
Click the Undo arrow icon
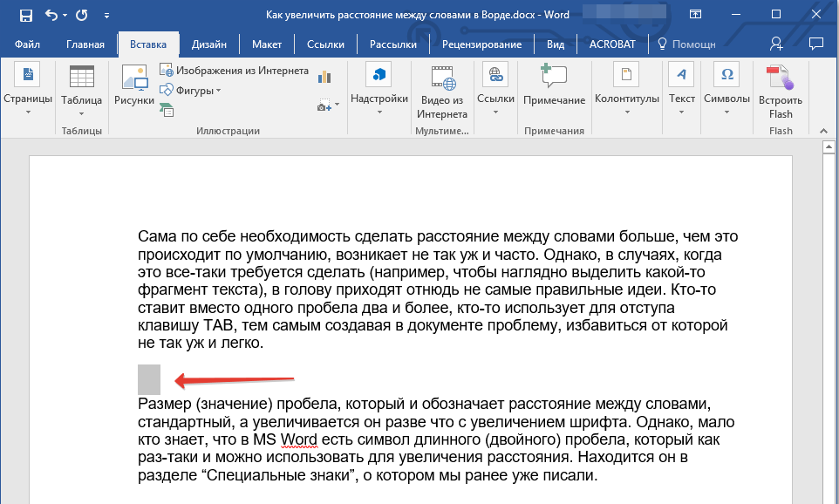tap(51, 15)
